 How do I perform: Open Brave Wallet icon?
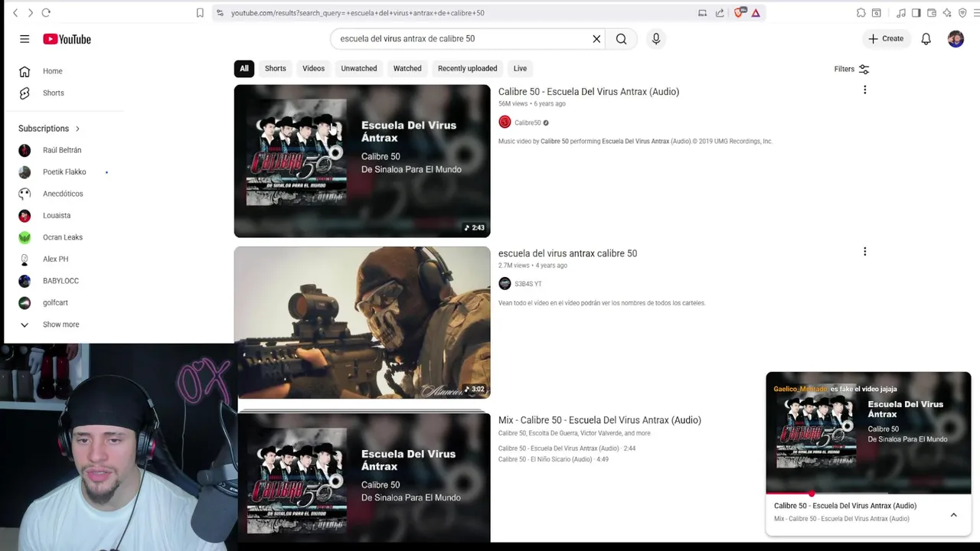pos(932,13)
